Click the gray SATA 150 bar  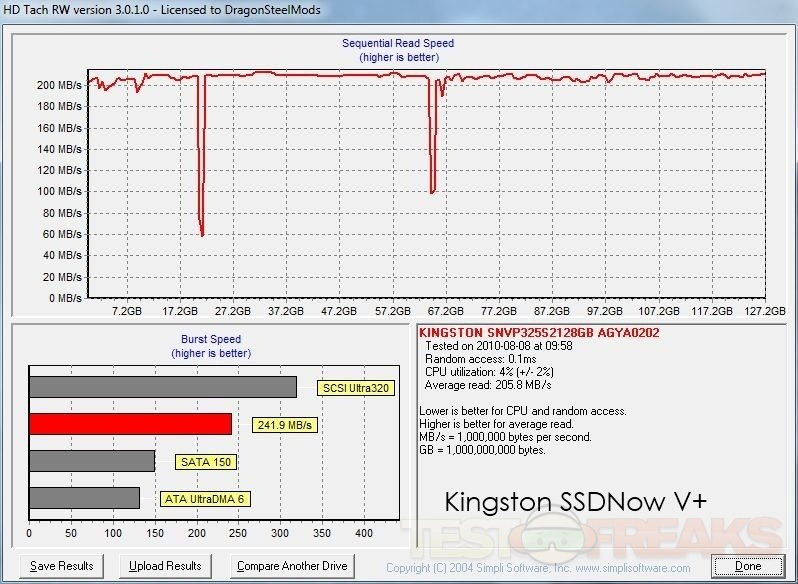tap(92, 461)
